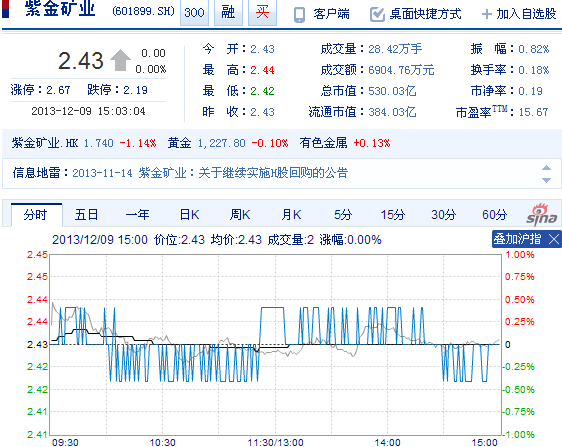
Task: Open the 有色金属 sector link
Action: pos(323,143)
